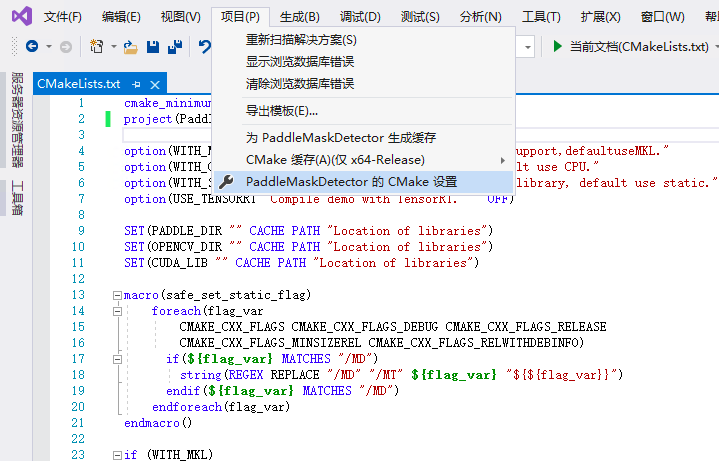Open the 调试(D) menu

pos(360,17)
